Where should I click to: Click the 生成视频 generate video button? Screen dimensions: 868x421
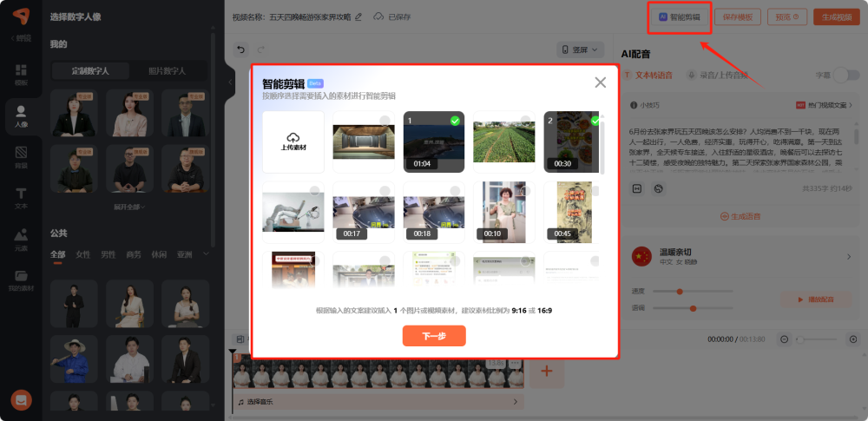837,16
